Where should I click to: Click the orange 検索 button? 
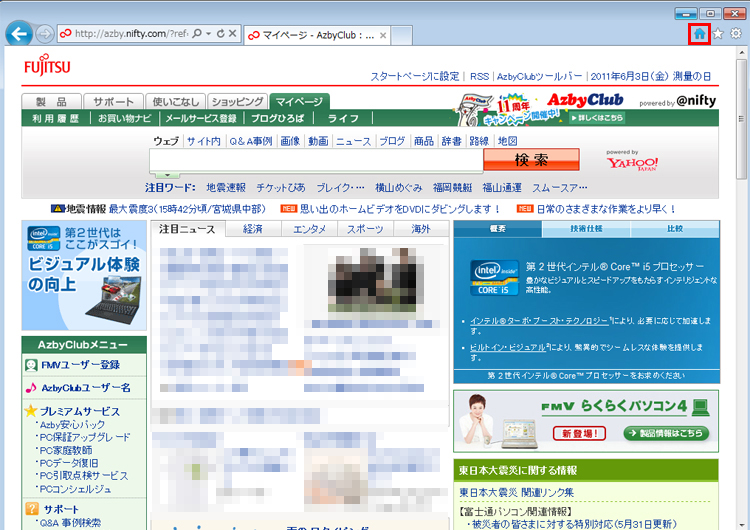click(531, 160)
